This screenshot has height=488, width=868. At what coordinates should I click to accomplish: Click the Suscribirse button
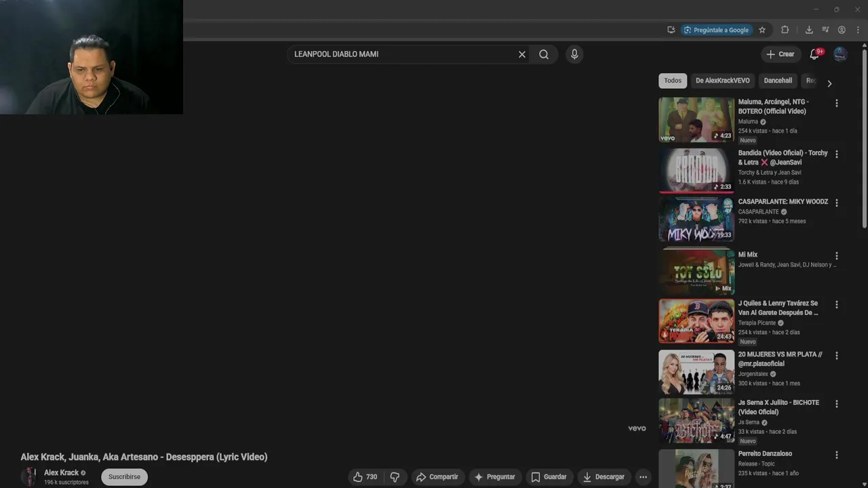pyautogui.click(x=124, y=476)
